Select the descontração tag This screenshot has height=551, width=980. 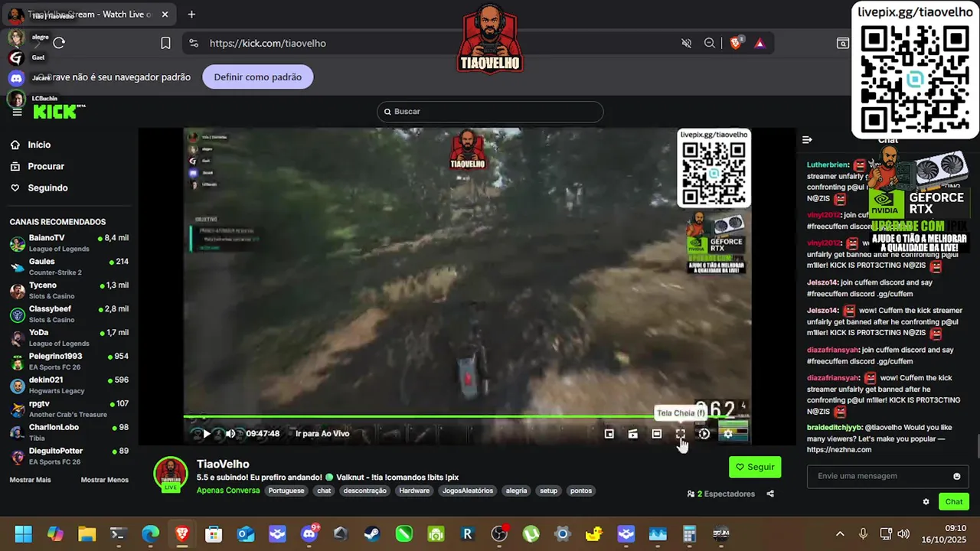point(364,491)
